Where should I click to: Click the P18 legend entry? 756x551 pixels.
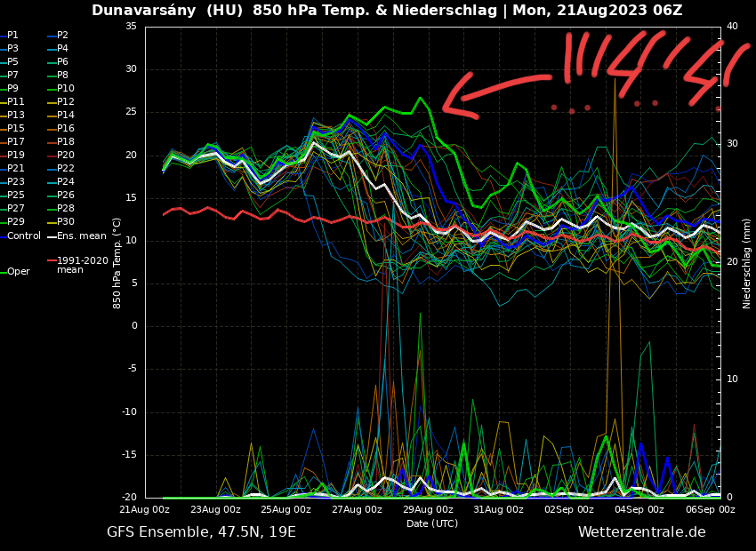click(66, 142)
